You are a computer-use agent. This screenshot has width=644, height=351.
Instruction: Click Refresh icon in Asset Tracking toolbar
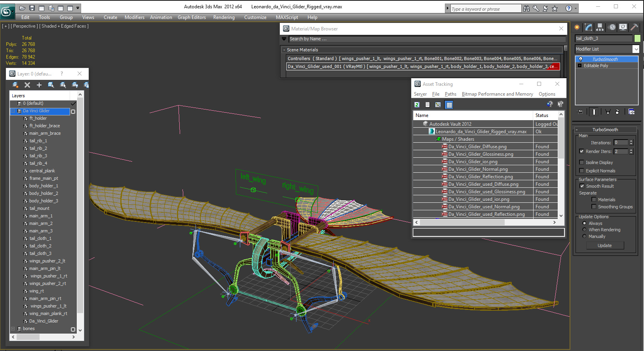pyautogui.click(x=417, y=105)
